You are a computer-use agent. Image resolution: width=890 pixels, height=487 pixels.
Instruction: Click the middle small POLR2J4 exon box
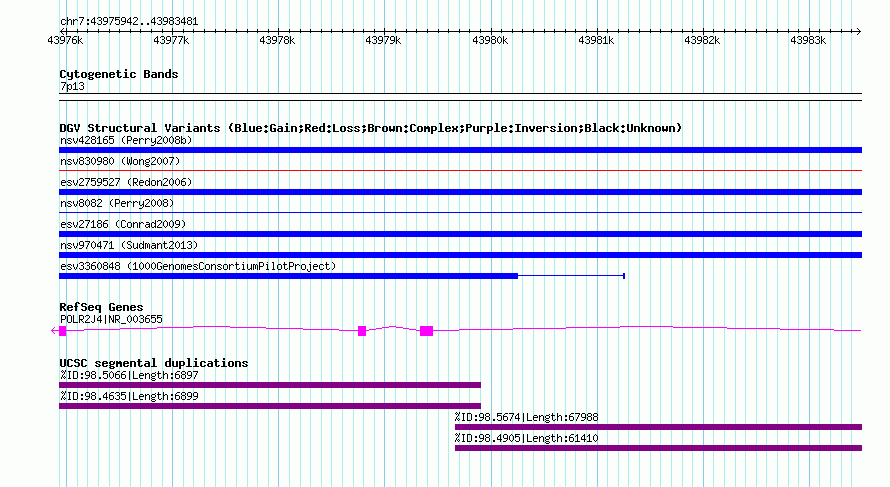click(362, 331)
